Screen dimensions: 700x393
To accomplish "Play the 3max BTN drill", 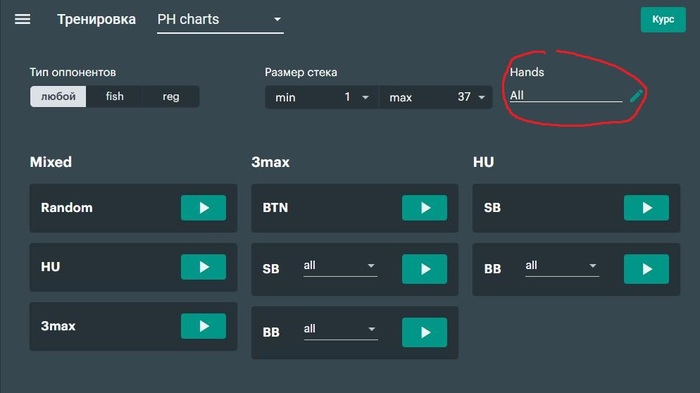I will pyautogui.click(x=425, y=208).
